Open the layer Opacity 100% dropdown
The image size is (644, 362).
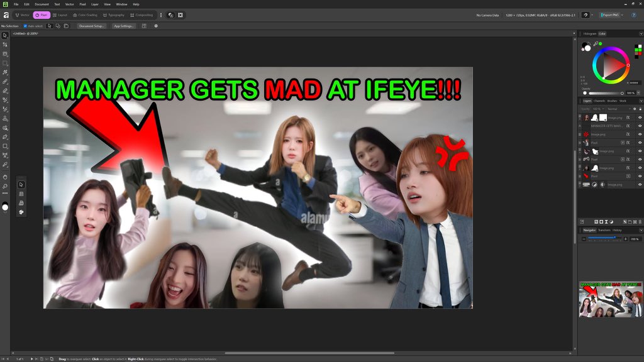(x=597, y=109)
